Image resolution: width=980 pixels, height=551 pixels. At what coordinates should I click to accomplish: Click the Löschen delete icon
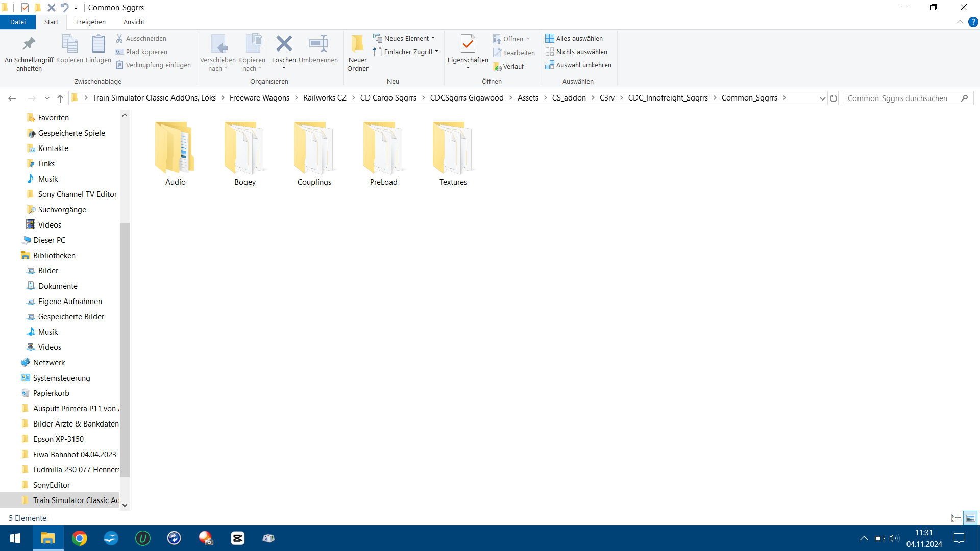click(284, 44)
